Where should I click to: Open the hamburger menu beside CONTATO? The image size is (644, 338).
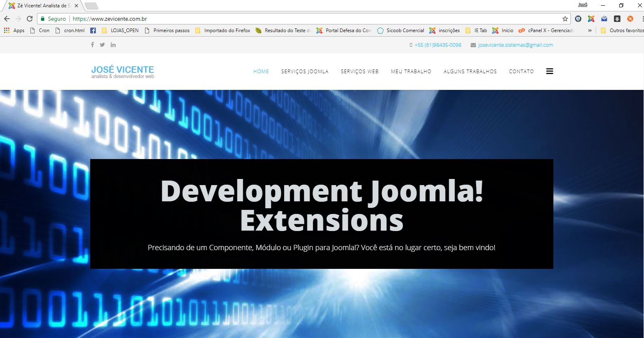coord(549,71)
